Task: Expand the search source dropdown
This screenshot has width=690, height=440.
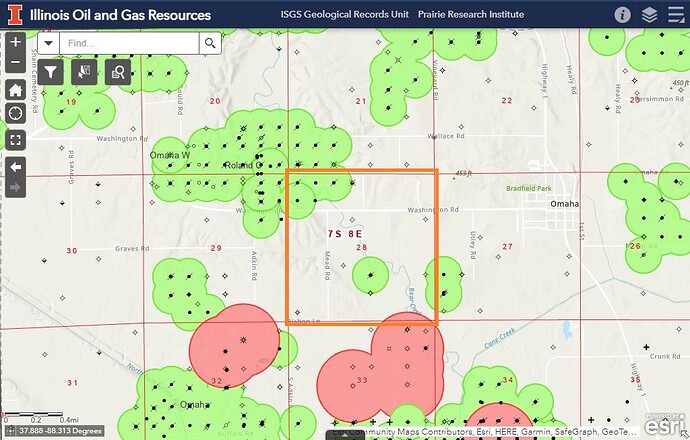Action: [48, 43]
